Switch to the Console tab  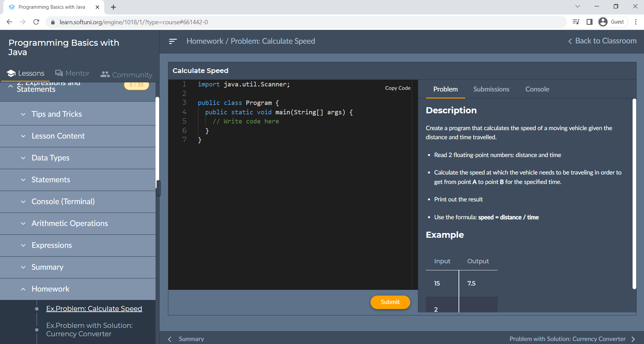pyautogui.click(x=537, y=89)
